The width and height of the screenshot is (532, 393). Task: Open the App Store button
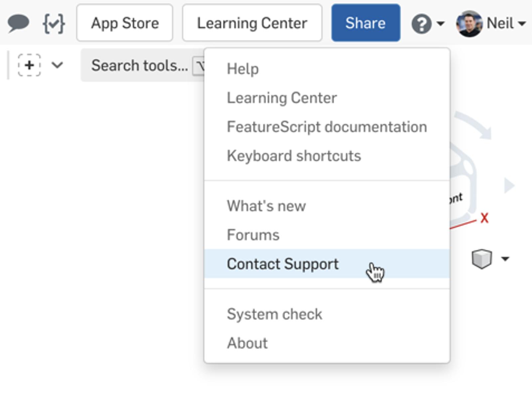[125, 23]
